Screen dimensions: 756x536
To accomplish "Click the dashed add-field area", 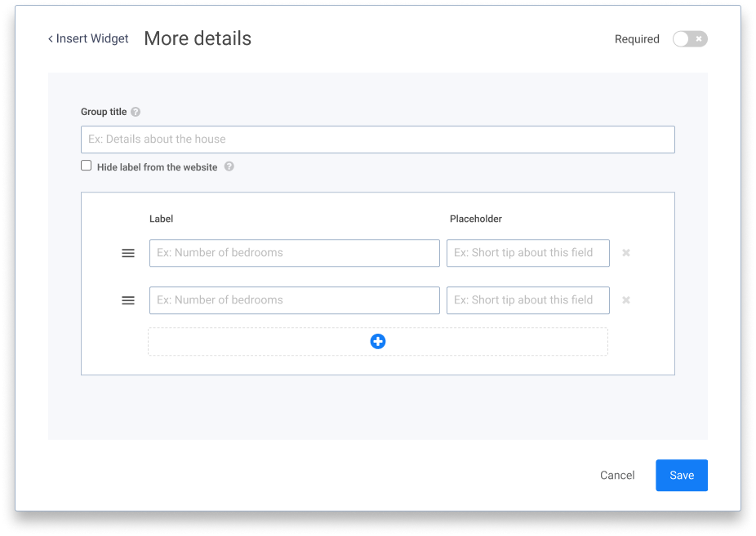I will 490,342.
